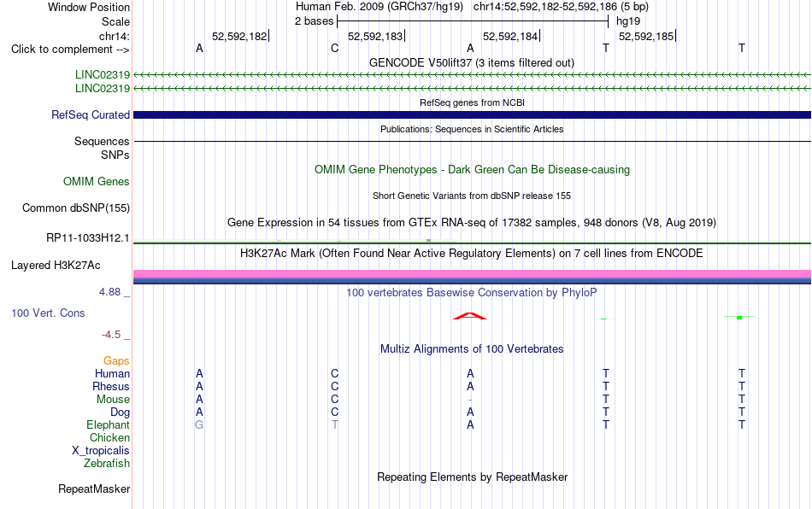Click the hg19 label beside the scale bar

(x=628, y=21)
